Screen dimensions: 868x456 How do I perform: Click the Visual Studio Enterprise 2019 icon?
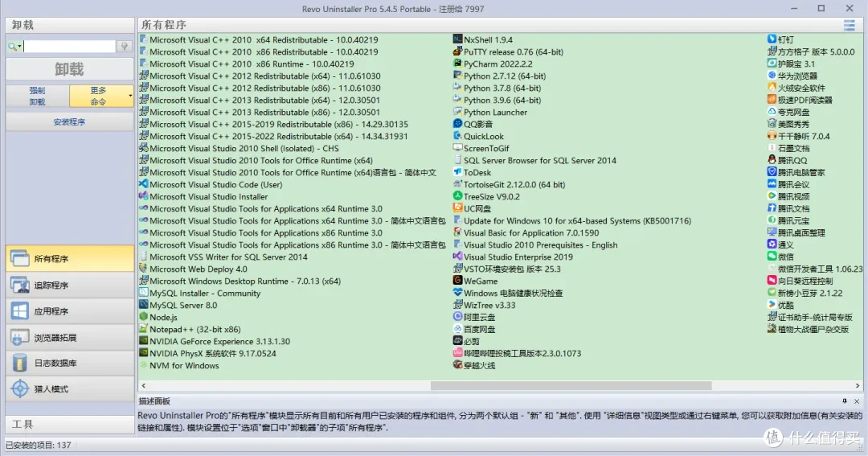pyautogui.click(x=457, y=257)
